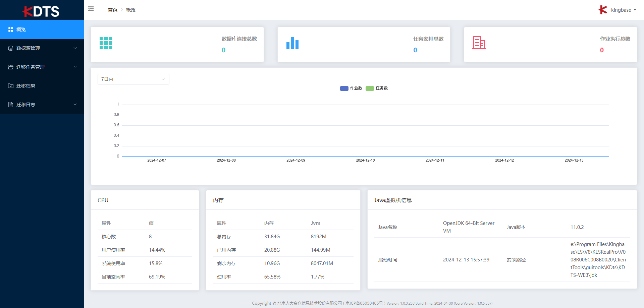Screen dimensions: 644x308
Task: Toggle 任务数 series in chart legend
Action: tap(377, 88)
